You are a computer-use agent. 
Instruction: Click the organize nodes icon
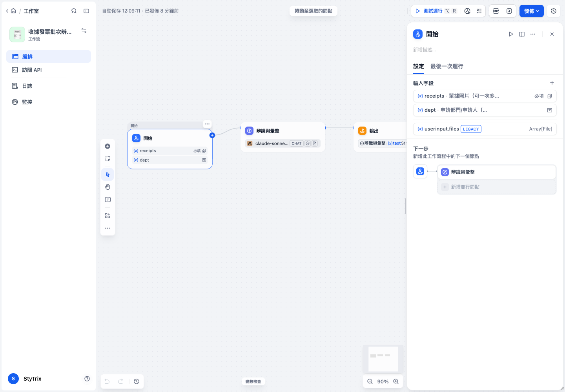coord(108,216)
